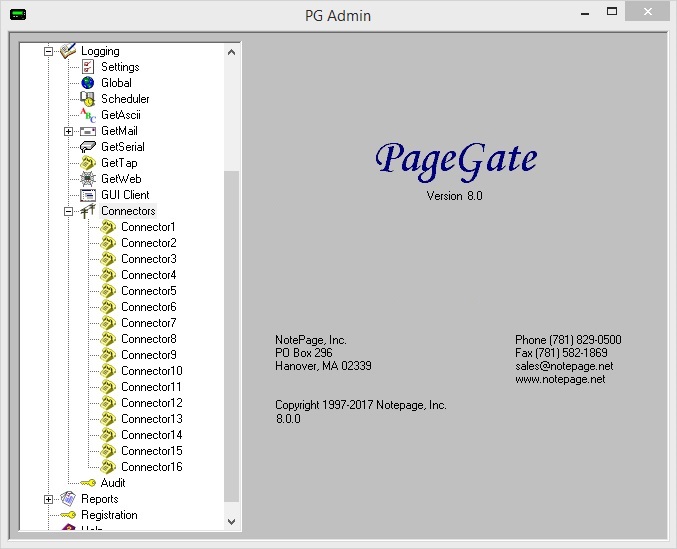Image resolution: width=677 pixels, height=549 pixels.
Task: Expand the GetMail tree node
Action: 68,131
